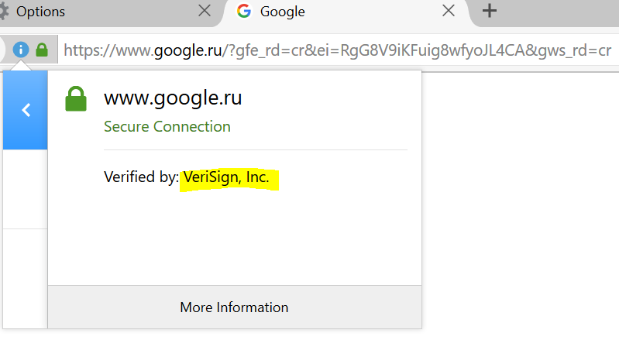Open More Information button

[235, 307]
